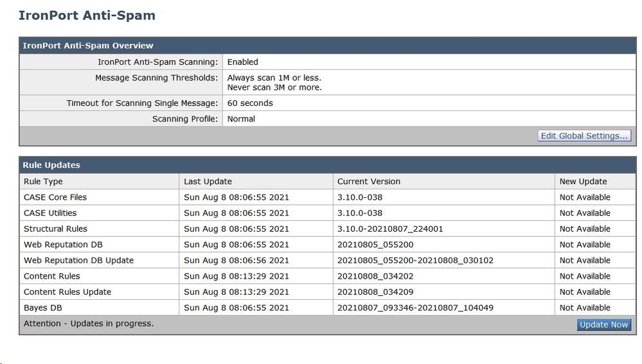Click the Web Reputation DB row label
This screenshot has width=642, height=364.
pyautogui.click(x=63, y=245)
